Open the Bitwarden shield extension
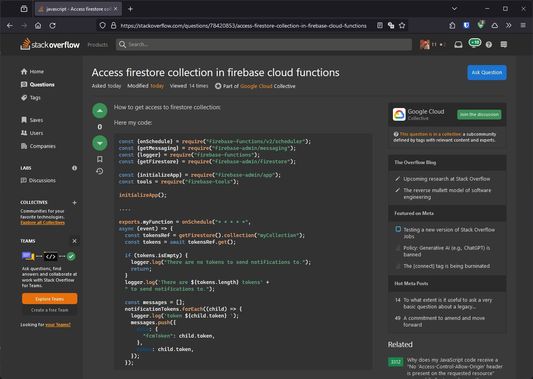The image size is (533, 379). (x=466, y=25)
